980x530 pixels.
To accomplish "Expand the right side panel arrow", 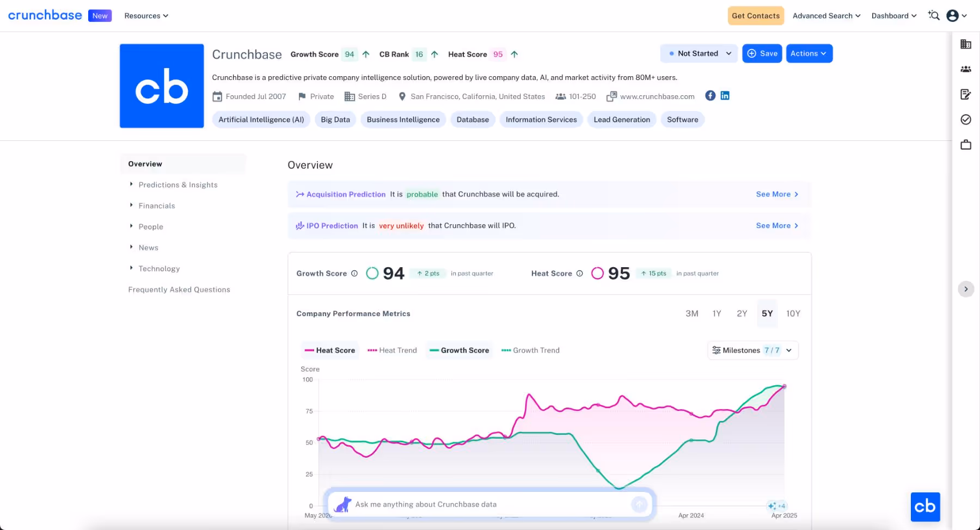I will 966,289.
